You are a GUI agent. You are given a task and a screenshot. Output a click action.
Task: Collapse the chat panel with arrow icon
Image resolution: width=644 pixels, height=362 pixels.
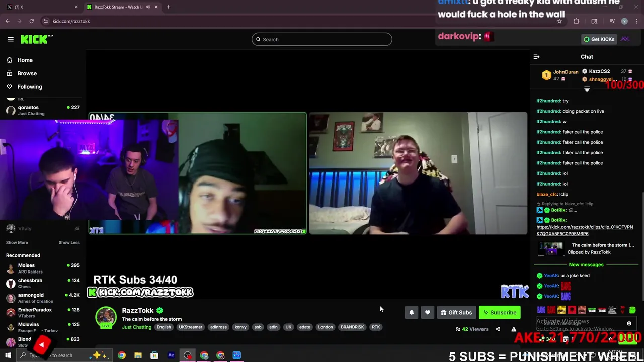click(536, 57)
